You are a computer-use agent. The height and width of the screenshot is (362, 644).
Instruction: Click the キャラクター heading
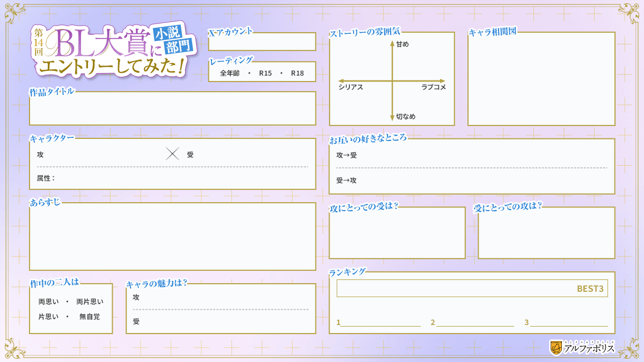coord(52,138)
